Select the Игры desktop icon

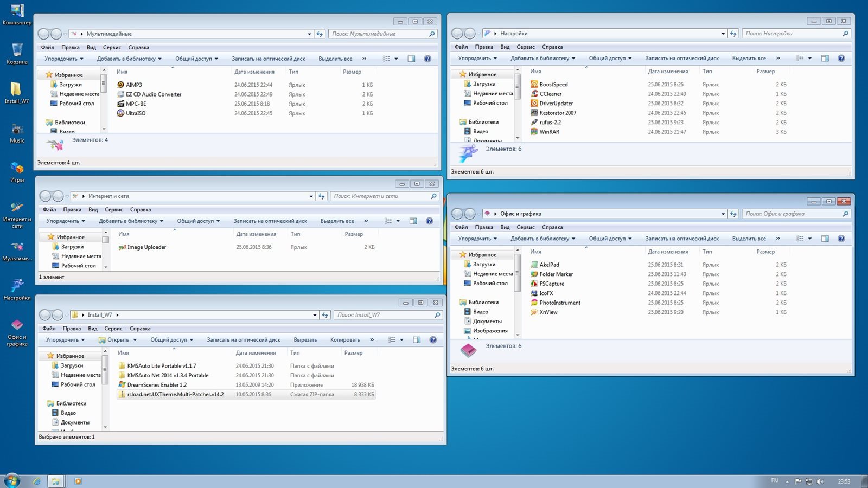(x=17, y=172)
